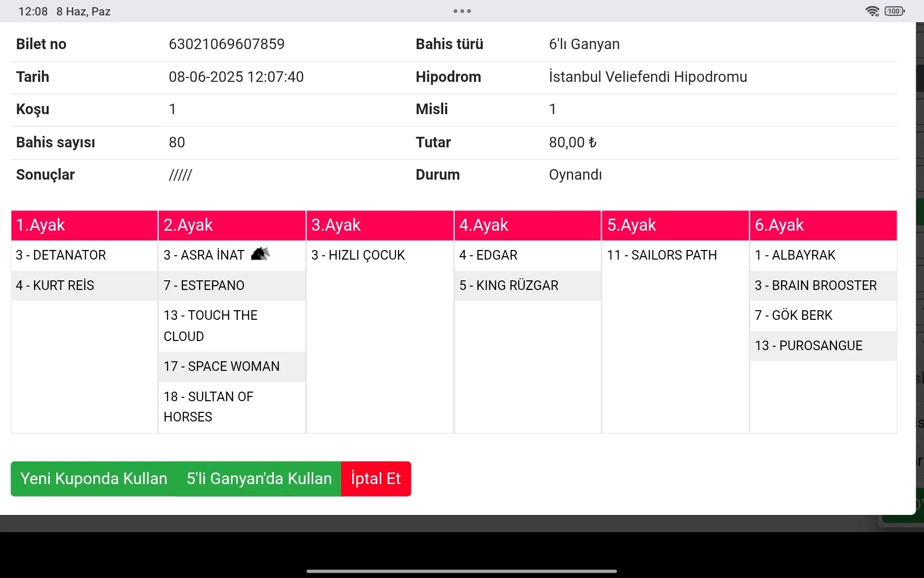The image size is (924, 578).
Task: Tap the battery indicator icon
Action: click(894, 11)
